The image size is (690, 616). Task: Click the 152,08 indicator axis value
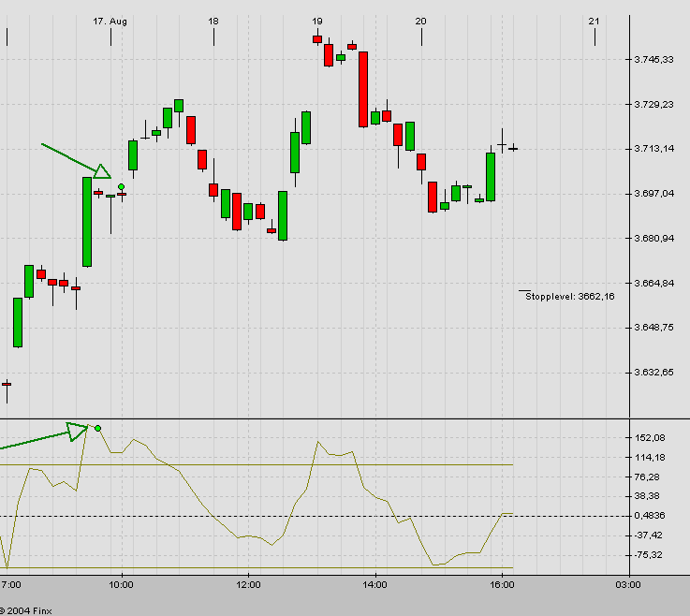(650, 438)
